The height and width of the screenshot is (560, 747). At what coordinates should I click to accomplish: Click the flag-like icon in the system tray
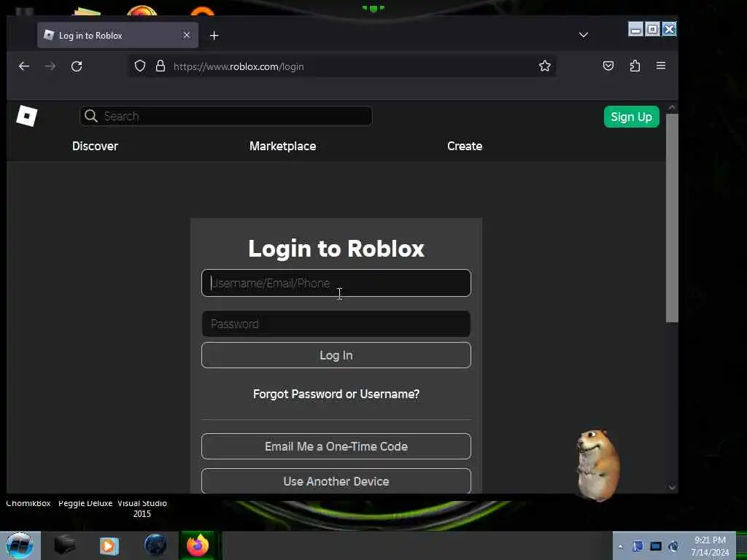(x=638, y=546)
